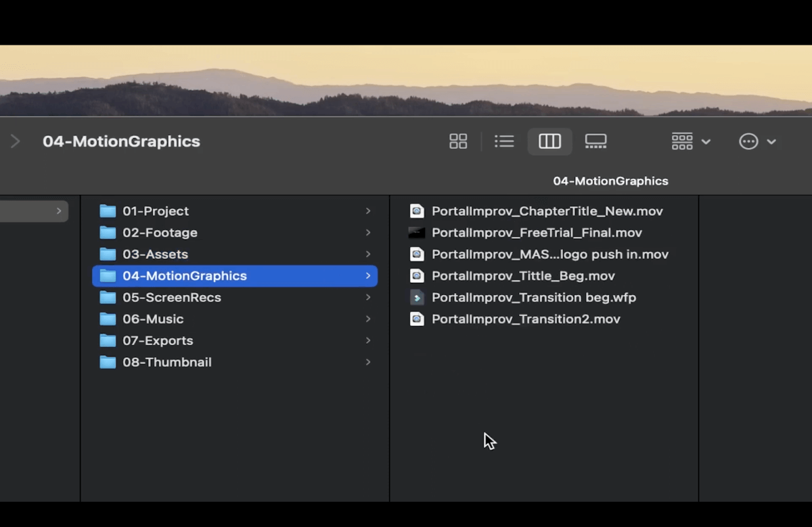Switch to list view

click(x=504, y=141)
